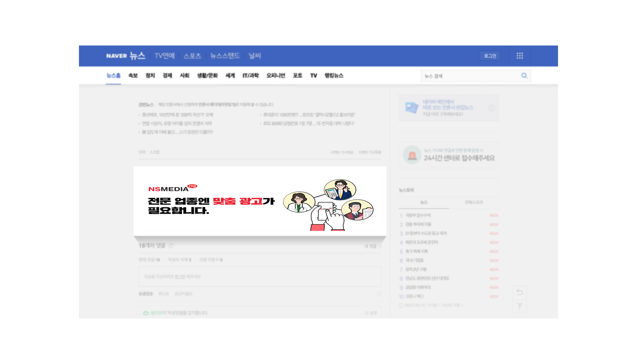637x364 pixels.
Task: Open the TV section in the sub navigation
Action: pos(313,76)
